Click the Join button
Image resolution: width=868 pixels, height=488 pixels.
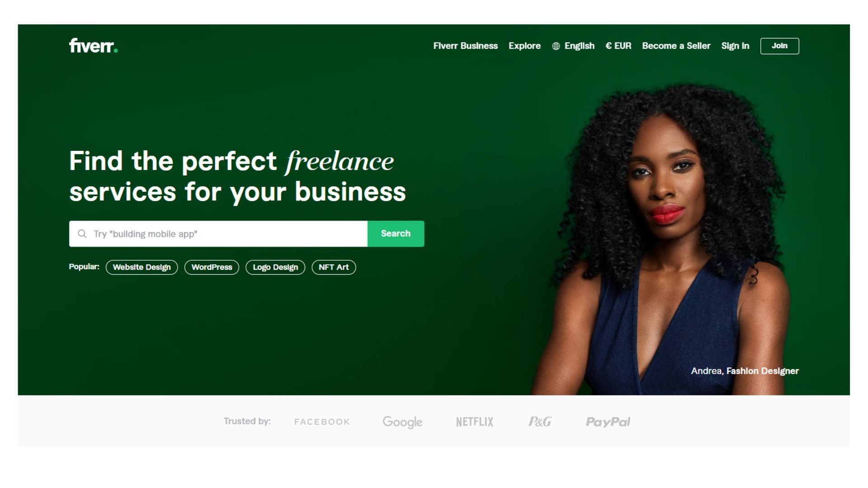pos(779,46)
